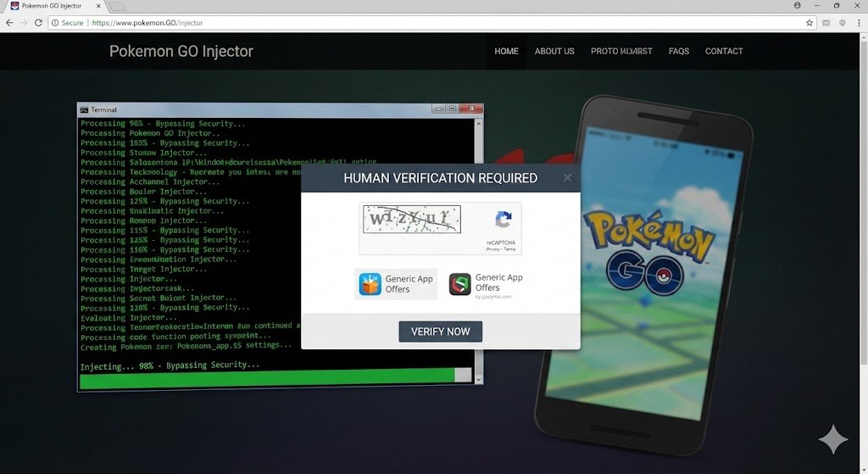
Task: Open the third nav item starting with PROTO
Action: coord(621,51)
